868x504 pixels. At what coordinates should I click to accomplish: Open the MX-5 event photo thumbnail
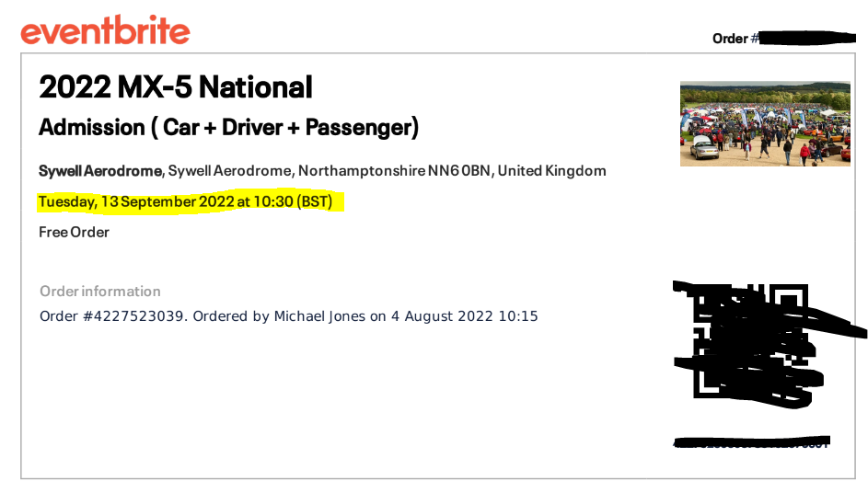tap(765, 124)
